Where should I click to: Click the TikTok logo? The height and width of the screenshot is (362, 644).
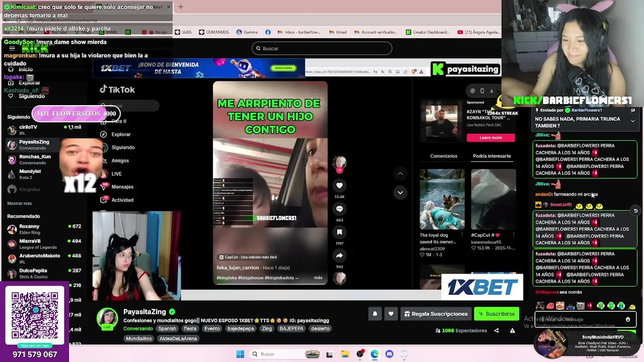[x=117, y=89]
